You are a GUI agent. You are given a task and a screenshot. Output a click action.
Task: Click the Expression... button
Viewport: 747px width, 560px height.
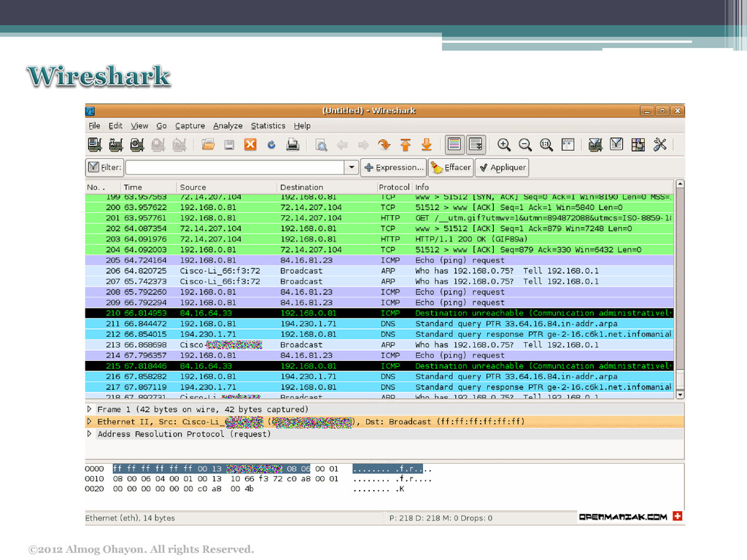(393, 168)
